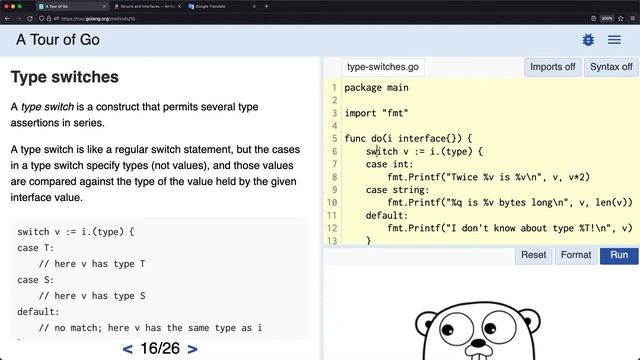Click comment '// here v has type S'
Screen dimensions: 640x360
tap(92, 296)
